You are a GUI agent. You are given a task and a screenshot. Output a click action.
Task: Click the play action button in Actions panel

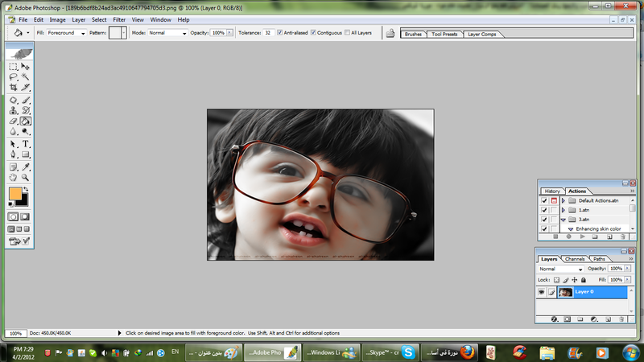[x=584, y=237]
